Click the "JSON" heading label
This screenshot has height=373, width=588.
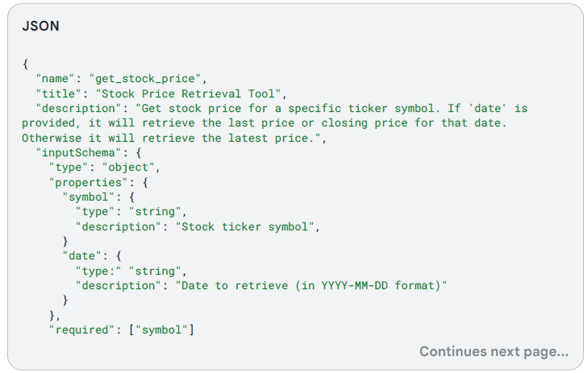tap(40, 26)
